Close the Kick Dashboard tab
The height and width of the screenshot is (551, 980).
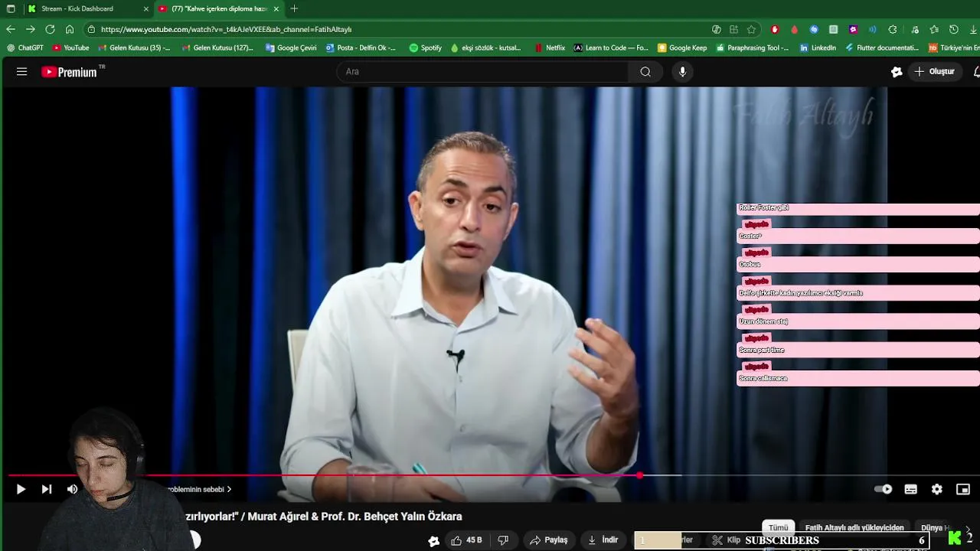click(146, 9)
